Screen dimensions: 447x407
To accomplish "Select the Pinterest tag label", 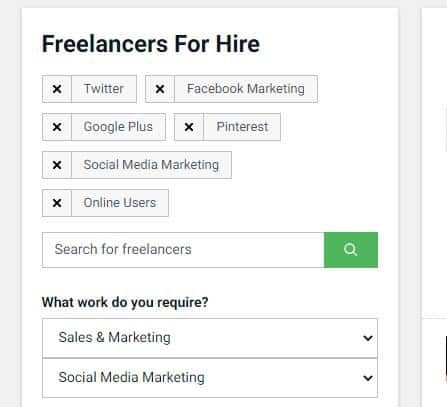I will 242,127.
